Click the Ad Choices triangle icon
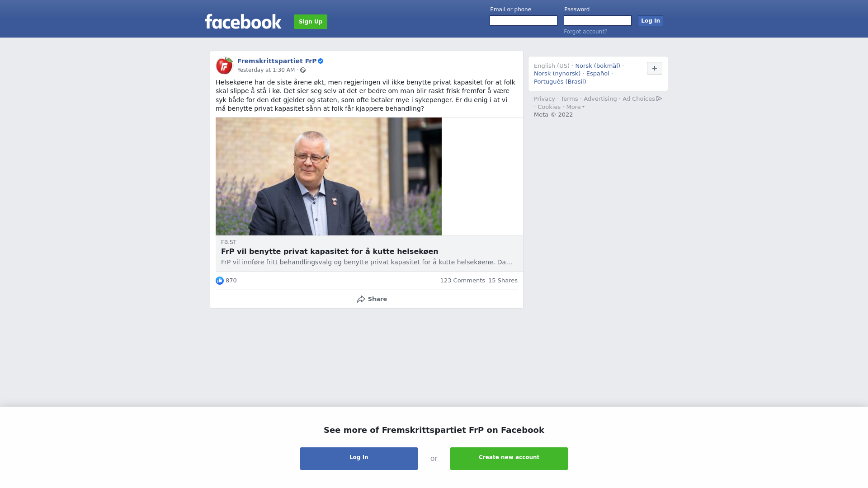Image resolution: width=868 pixels, height=488 pixels. point(659,99)
